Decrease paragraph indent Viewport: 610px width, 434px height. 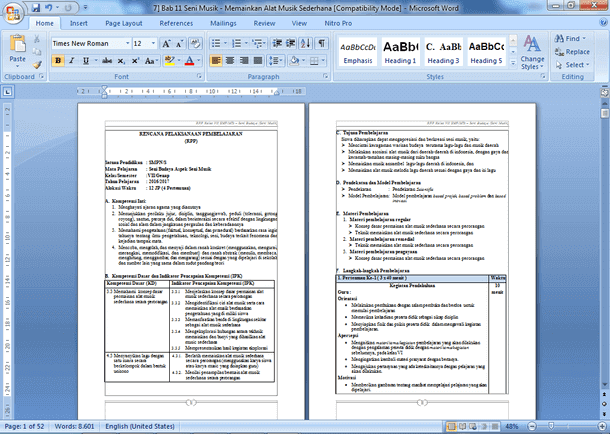[x=277, y=43]
